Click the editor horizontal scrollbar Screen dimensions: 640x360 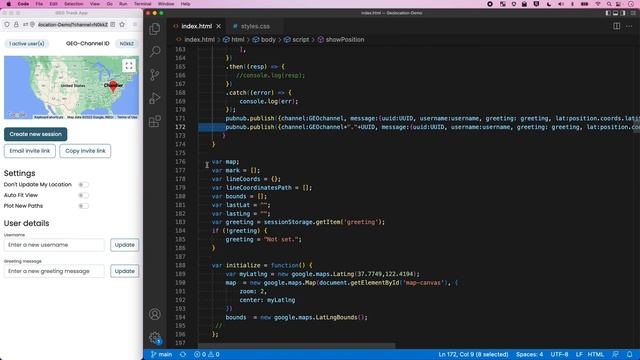(x=297, y=345)
